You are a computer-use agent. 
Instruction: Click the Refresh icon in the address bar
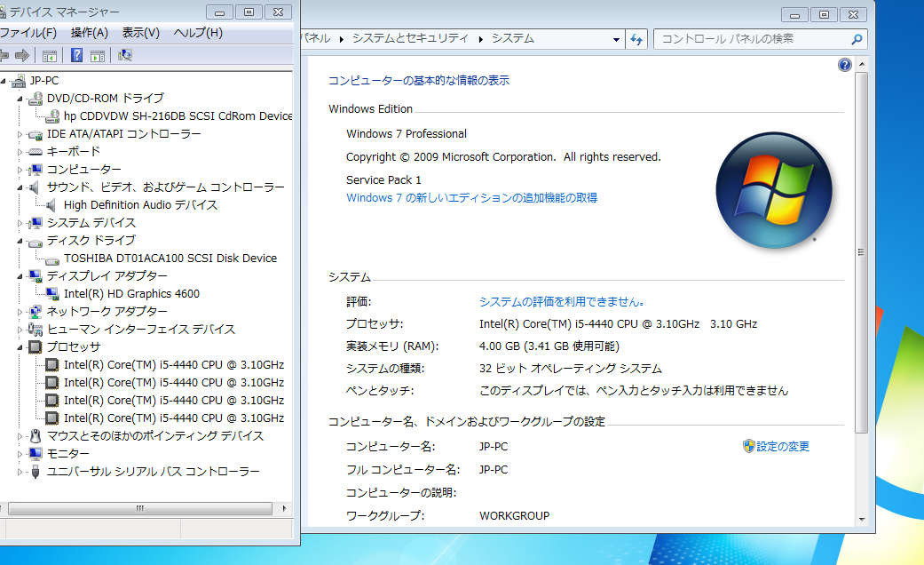point(636,39)
